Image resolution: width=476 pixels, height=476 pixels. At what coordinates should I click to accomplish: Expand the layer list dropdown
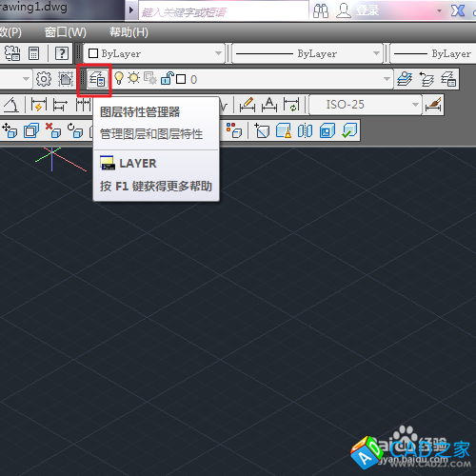[x=387, y=79]
